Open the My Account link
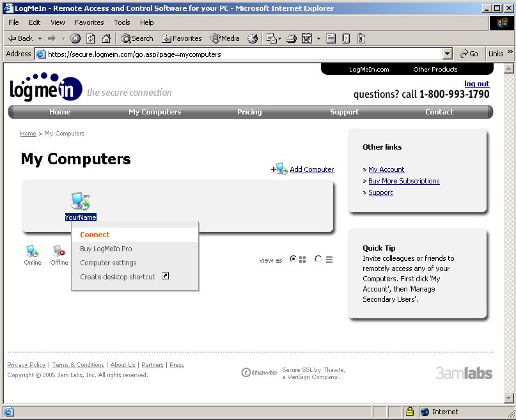The image size is (516, 420). click(x=386, y=169)
